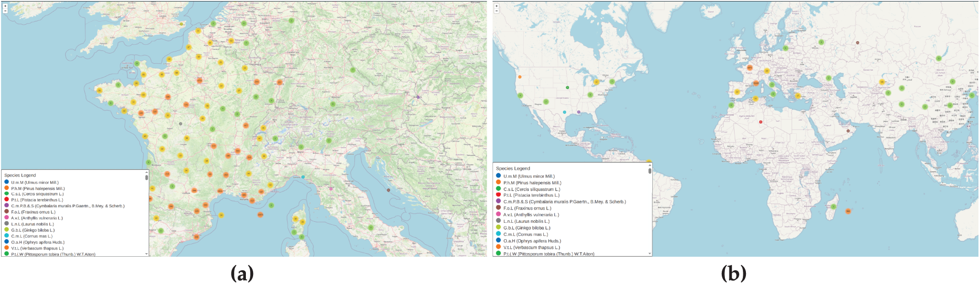
Task: Click the plus zoom button on map (b)
Action: tap(496, 6)
